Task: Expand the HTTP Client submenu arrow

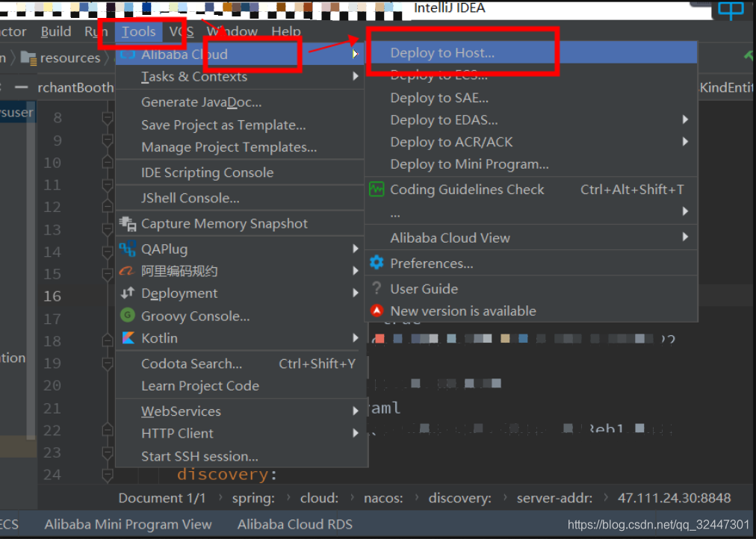Action: coord(356,433)
